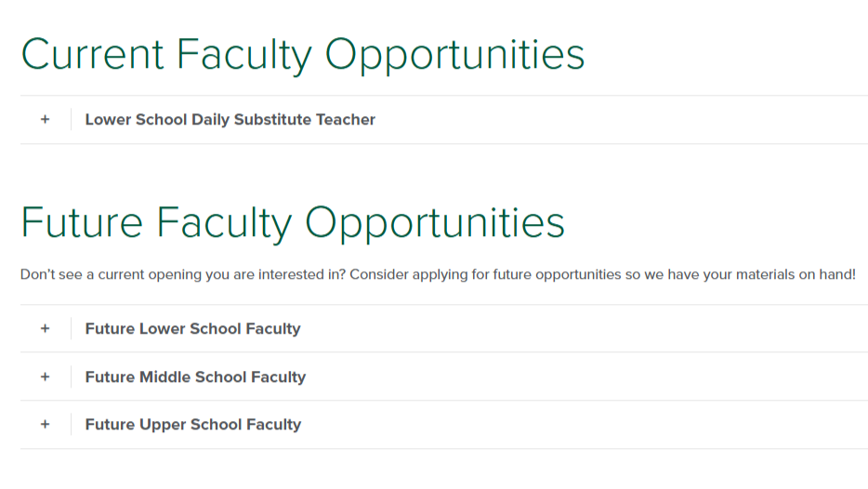Click the plus icon beside Future Middle School Faculty
Viewport: 868px width, 489px height.
(x=45, y=377)
